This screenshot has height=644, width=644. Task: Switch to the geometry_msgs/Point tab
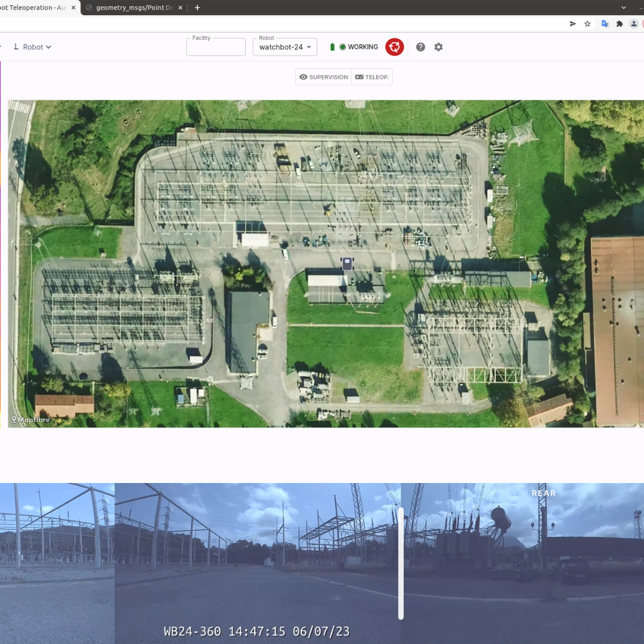coord(134,8)
